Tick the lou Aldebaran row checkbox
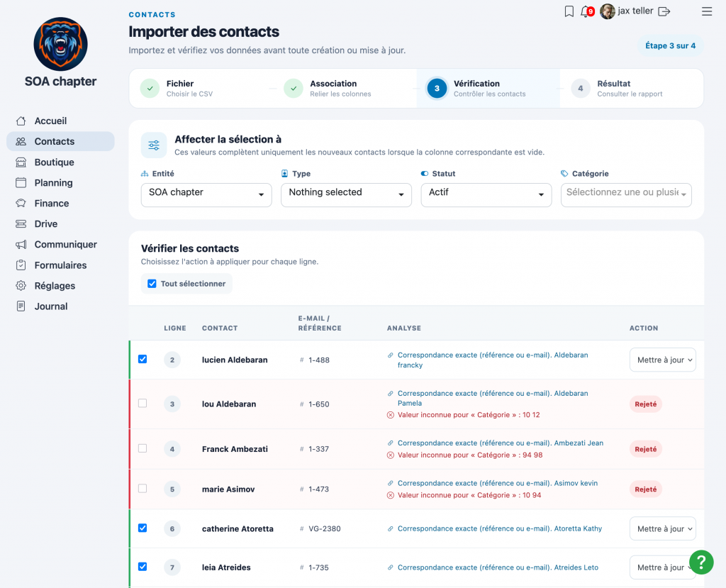The image size is (726, 588). point(143,403)
